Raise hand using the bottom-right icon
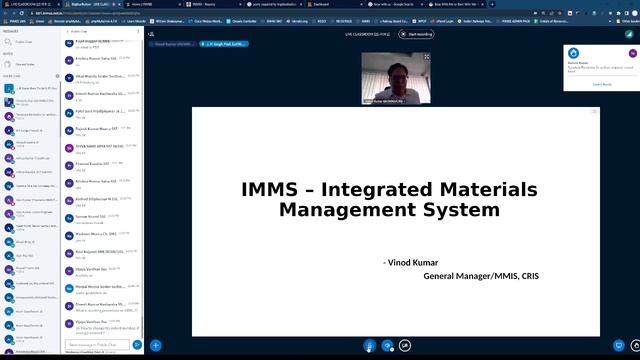Viewport: 640px width, 360px height. point(635,346)
